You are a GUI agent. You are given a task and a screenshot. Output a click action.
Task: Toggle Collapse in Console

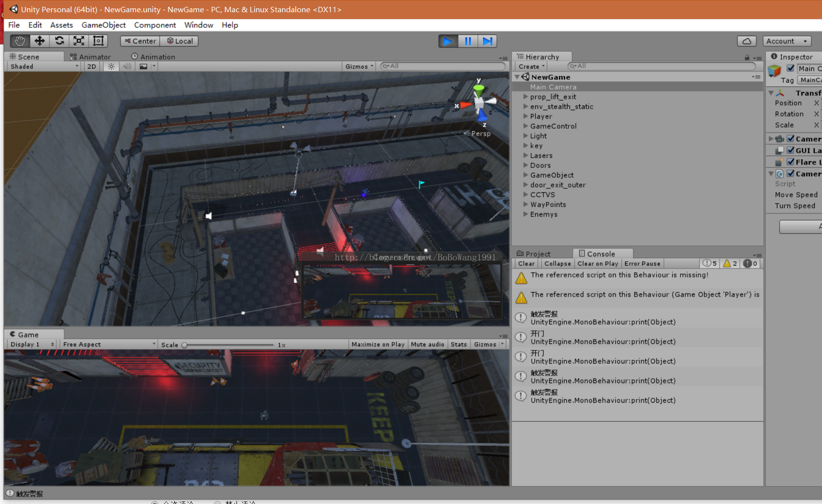(x=558, y=263)
